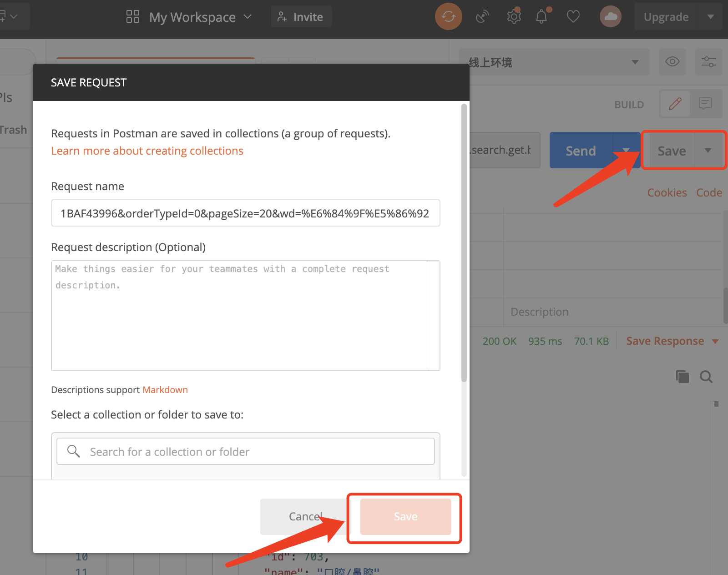Click the search response magnifier icon
The height and width of the screenshot is (575, 728).
coord(706,377)
